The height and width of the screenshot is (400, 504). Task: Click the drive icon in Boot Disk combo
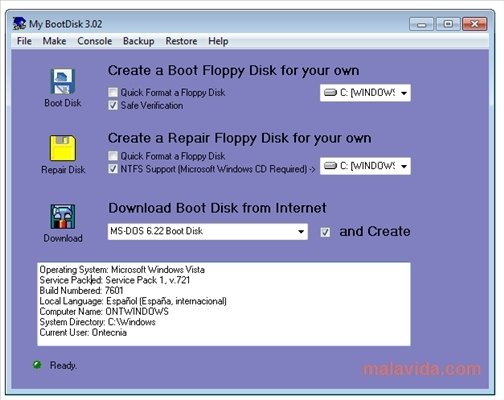tap(330, 92)
